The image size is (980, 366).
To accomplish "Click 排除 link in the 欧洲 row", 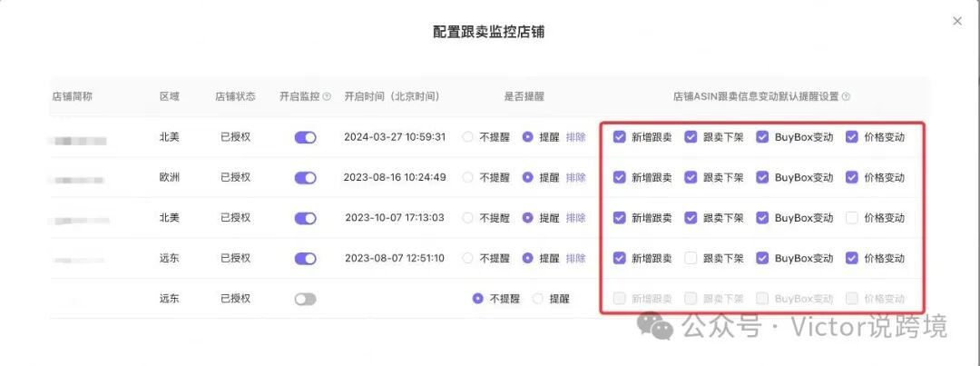I will click(x=575, y=178).
